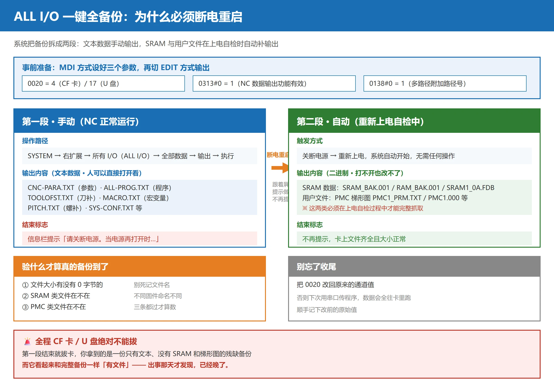Click the gray note '别死记文件名'
This screenshot has width=554, height=392.
(152, 285)
